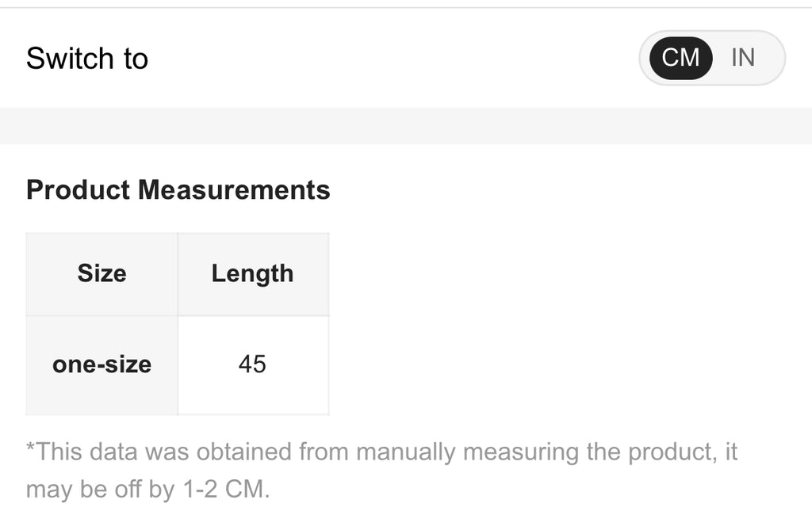Click the gray separator band above measurements
Screen dimensions: 812x530
click(406, 126)
